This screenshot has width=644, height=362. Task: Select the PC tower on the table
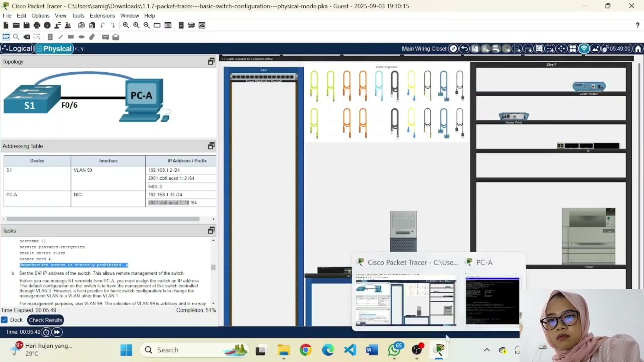404,231
